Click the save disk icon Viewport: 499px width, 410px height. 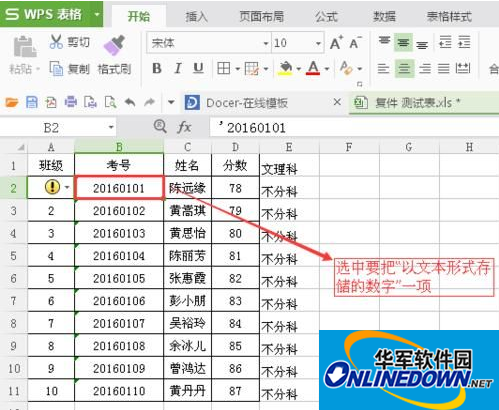tap(32, 102)
